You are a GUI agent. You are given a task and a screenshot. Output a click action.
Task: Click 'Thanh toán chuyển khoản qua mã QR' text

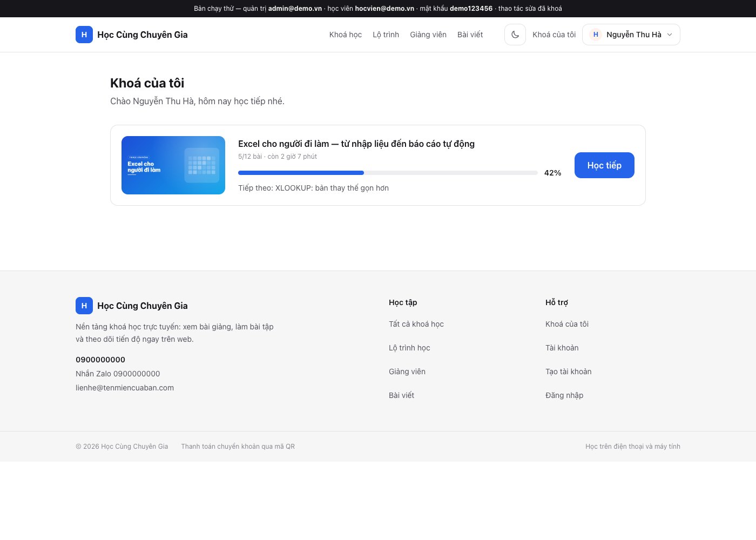[238, 447]
